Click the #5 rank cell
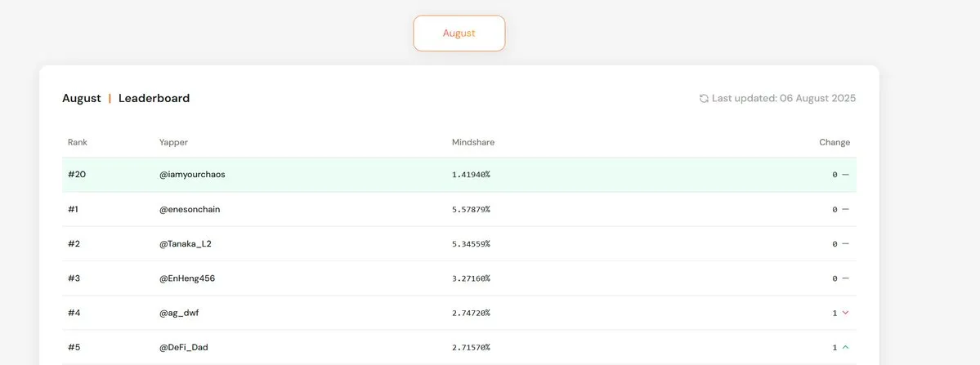 click(74, 348)
